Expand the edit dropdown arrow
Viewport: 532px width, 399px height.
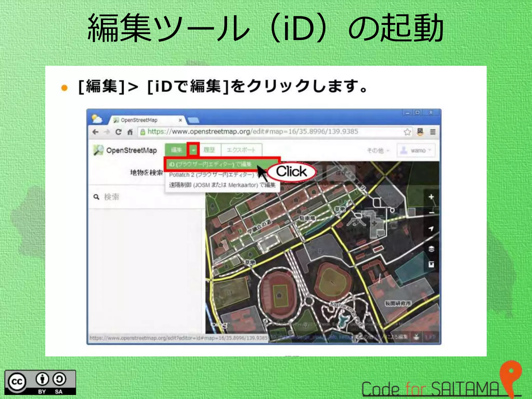point(193,150)
